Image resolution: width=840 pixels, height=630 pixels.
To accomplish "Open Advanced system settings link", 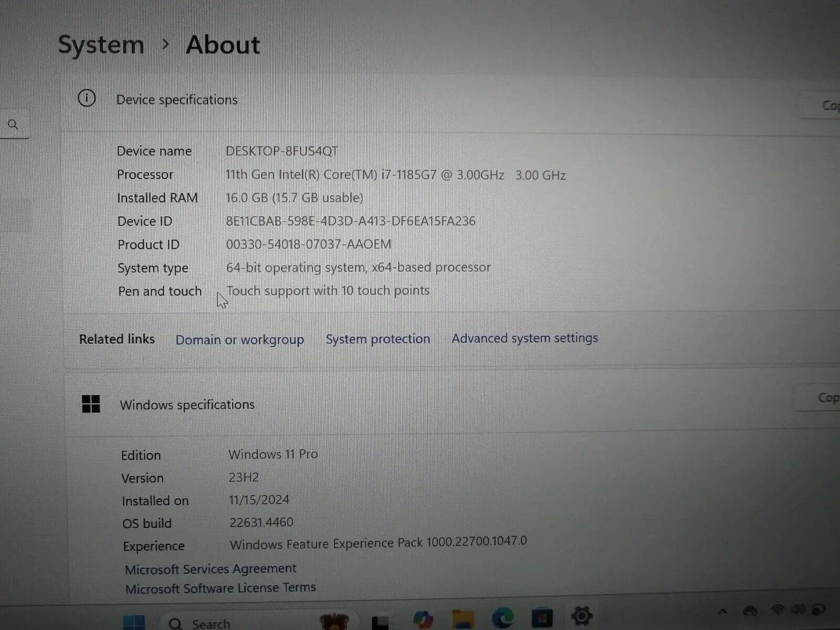I will 524,338.
